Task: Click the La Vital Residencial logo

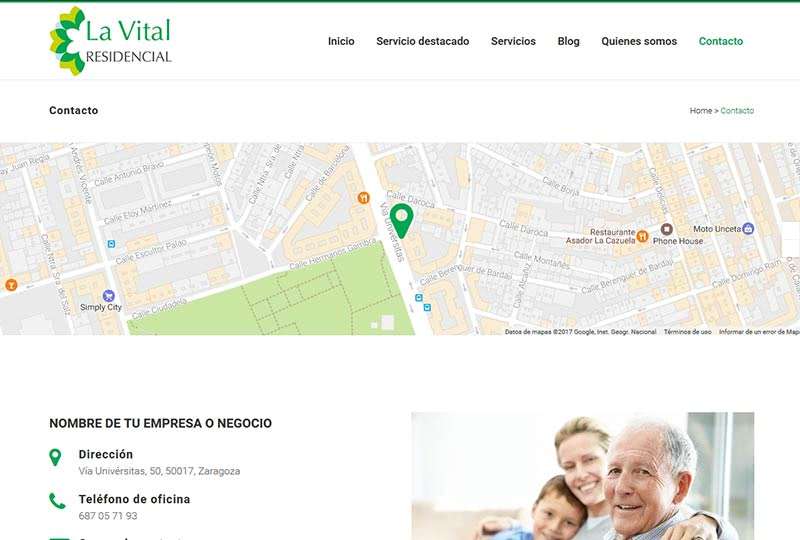Action: click(x=111, y=41)
